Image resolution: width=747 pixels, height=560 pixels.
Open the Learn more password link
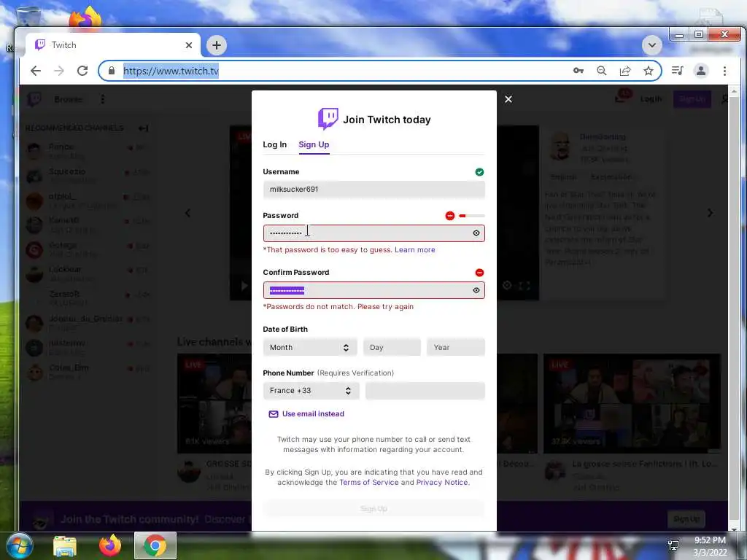pos(414,249)
